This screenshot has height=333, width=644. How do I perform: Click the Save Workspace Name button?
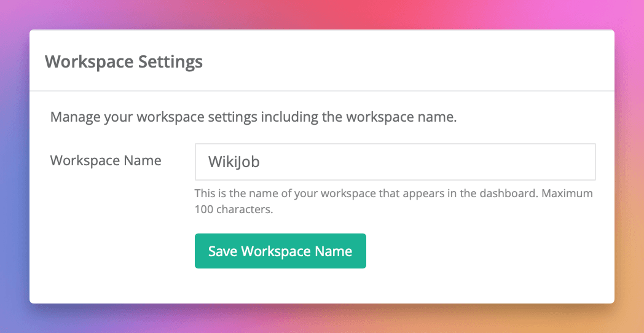280,251
